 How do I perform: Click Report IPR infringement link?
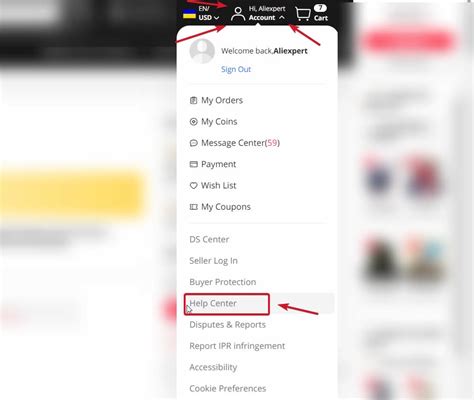click(237, 346)
